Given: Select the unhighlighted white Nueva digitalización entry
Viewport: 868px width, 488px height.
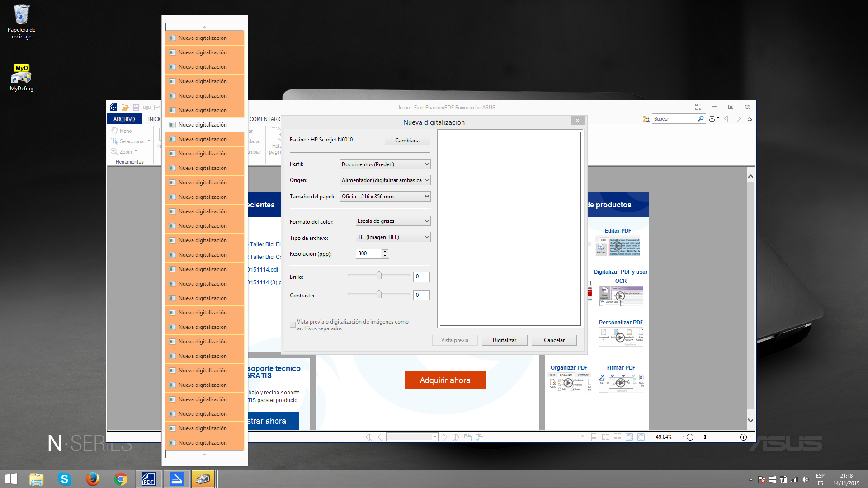Looking at the screenshot, I should pos(205,125).
